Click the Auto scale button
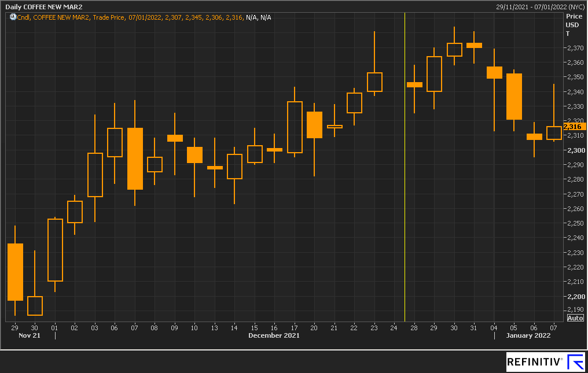Viewport: 588px width, 373px height. [575, 318]
